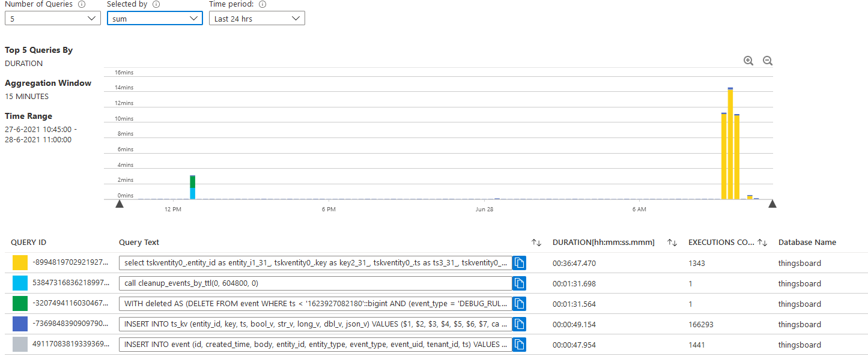Image resolution: width=868 pixels, height=359 pixels.
Task: Click executions count 166293
Action: (x=702, y=324)
